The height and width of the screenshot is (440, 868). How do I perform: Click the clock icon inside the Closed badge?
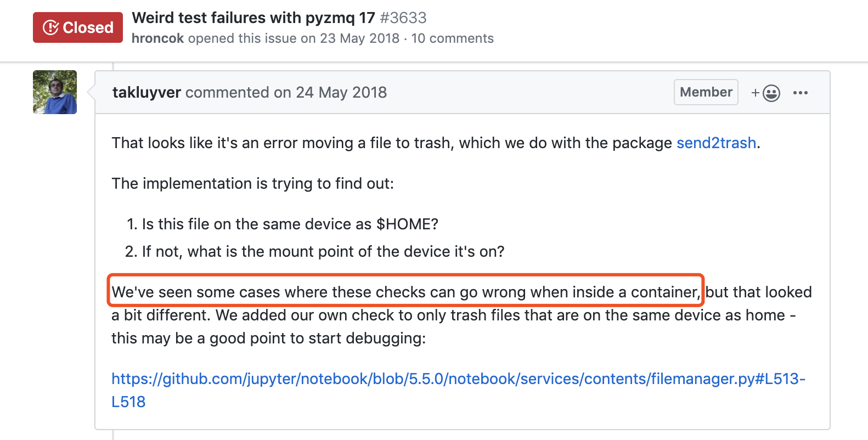click(x=50, y=27)
